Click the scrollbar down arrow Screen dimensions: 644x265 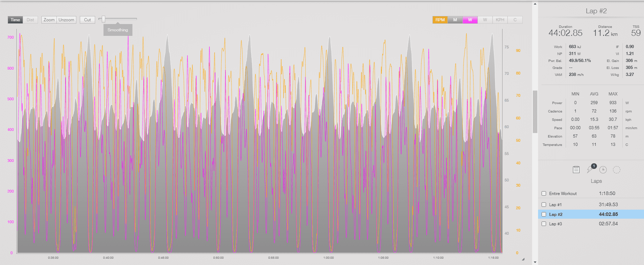[x=535, y=262]
